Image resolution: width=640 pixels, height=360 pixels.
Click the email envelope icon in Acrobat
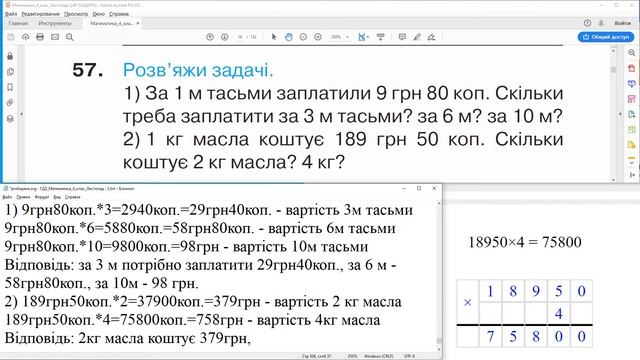[55, 37]
